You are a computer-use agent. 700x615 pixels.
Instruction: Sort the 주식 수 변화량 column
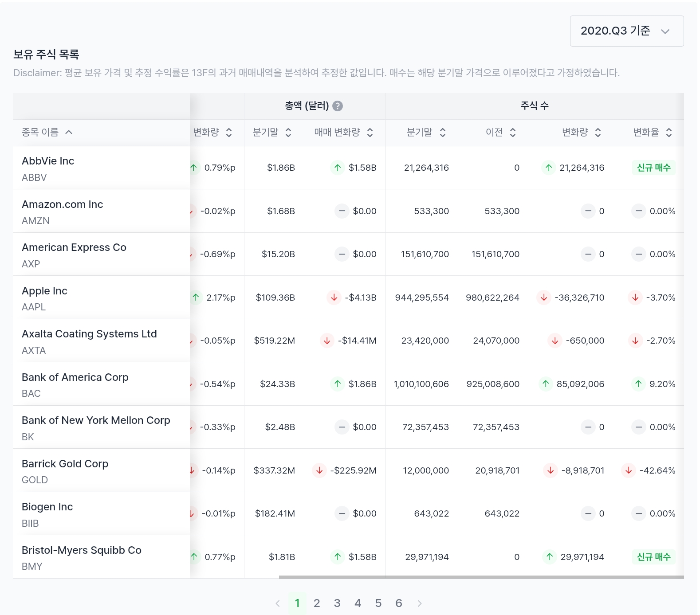(x=598, y=133)
